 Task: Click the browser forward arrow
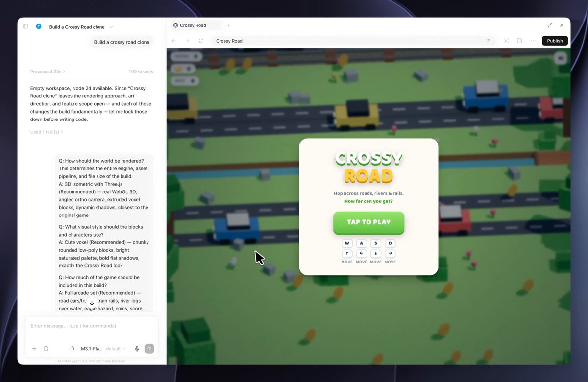pyautogui.click(x=187, y=41)
